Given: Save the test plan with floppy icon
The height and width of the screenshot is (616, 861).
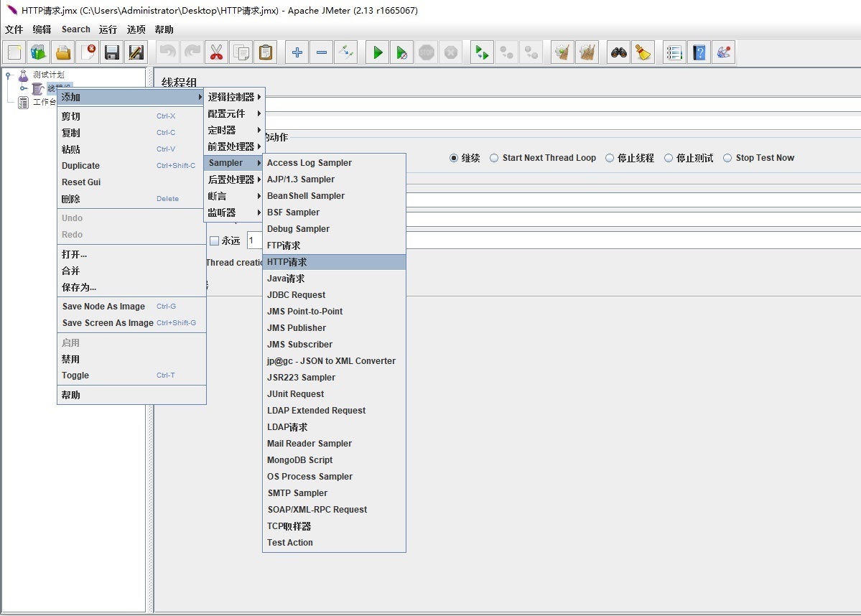Looking at the screenshot, I should pos(112,52).
